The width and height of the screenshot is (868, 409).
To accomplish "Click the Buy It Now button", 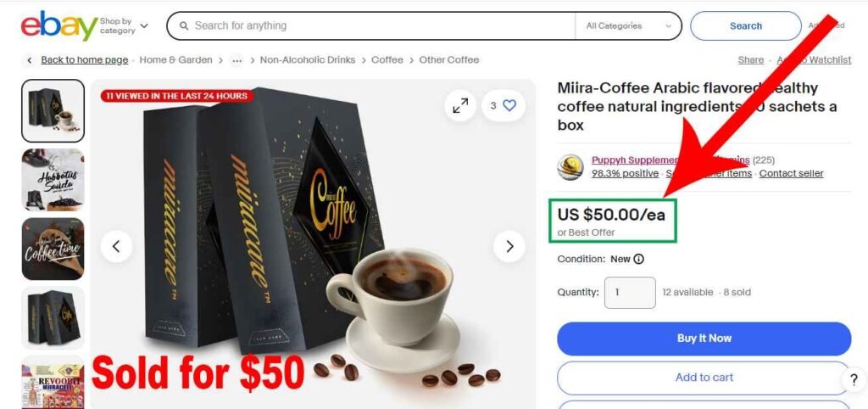I will 704,339.
